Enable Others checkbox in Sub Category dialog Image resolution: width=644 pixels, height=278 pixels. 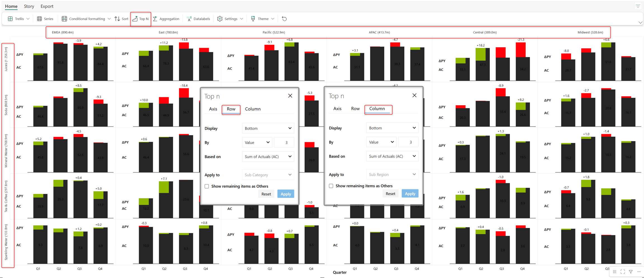[207, 186]
